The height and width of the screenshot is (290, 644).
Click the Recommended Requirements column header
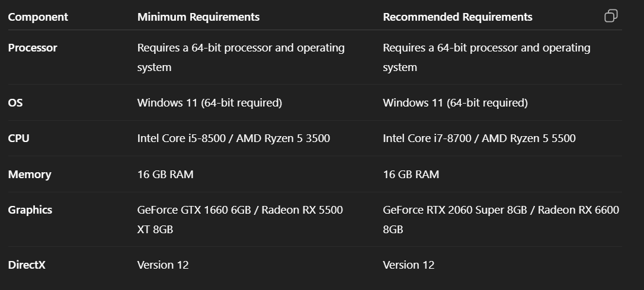[x=457, y=17]
